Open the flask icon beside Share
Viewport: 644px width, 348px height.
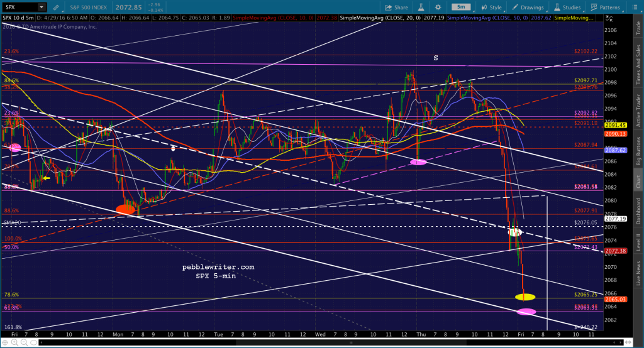pyautogui.click(x=421, y=8)
